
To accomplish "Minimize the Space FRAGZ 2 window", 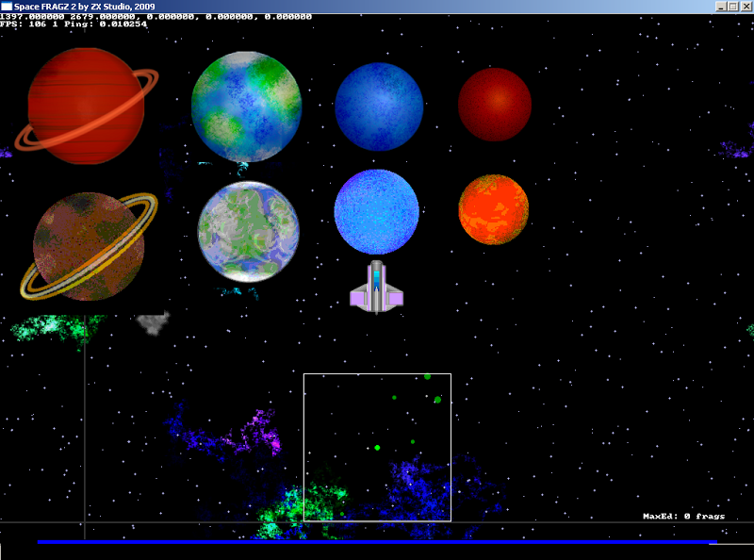I will [x=721, y=7].
